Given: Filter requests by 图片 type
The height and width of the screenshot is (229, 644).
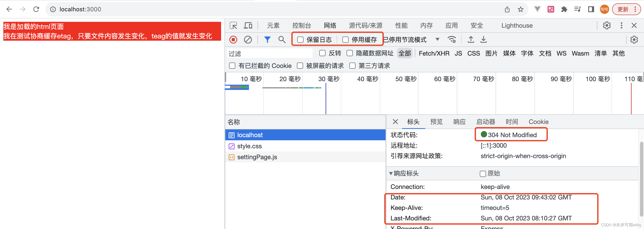Looking at the screenshot, I should click(x=491, y=53).
